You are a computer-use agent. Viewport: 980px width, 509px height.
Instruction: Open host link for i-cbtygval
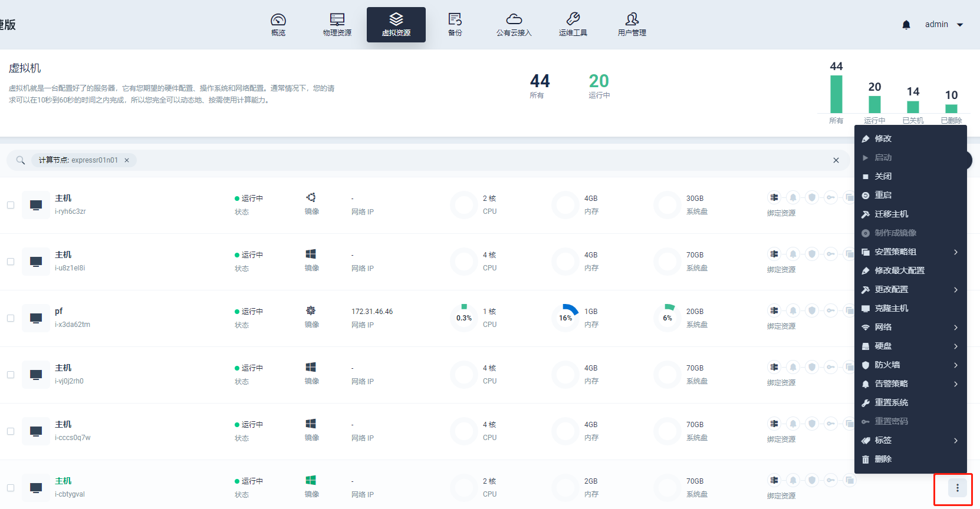[63, 481]
